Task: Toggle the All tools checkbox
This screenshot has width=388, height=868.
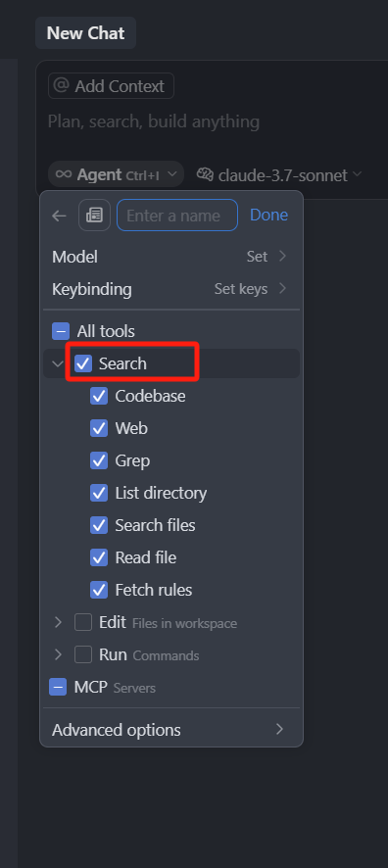Action: point(61,331)
